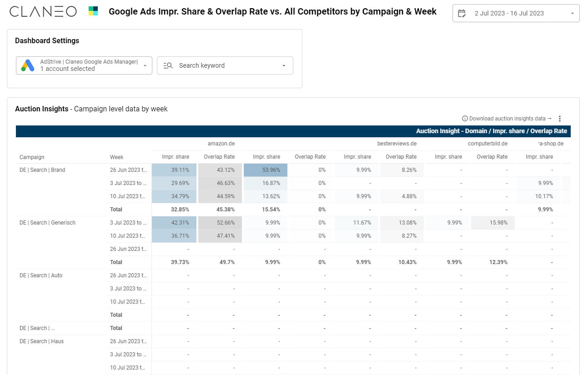Click the info icon beside download link
This screenshot has height=375, width=588.
465,119
